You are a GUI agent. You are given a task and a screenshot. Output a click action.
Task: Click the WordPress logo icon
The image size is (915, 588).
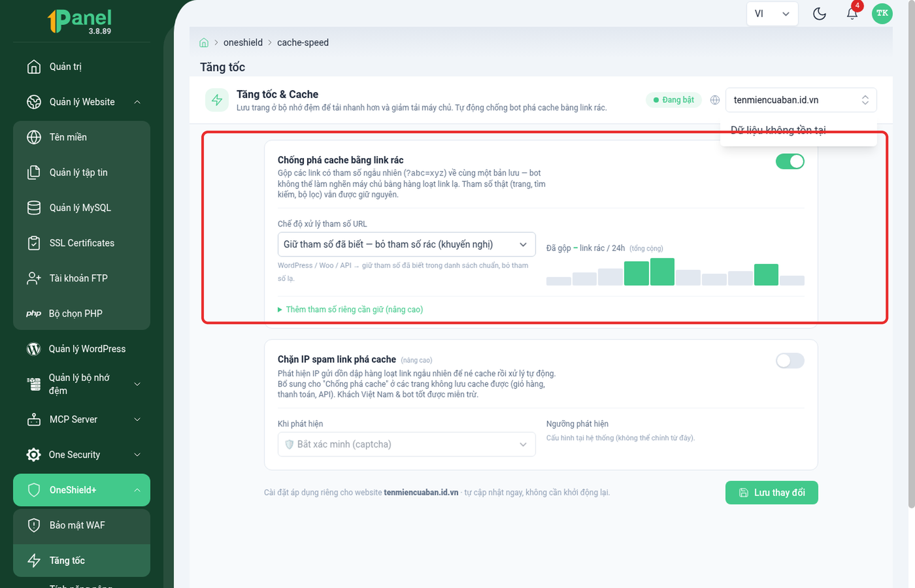pos(34,349)
